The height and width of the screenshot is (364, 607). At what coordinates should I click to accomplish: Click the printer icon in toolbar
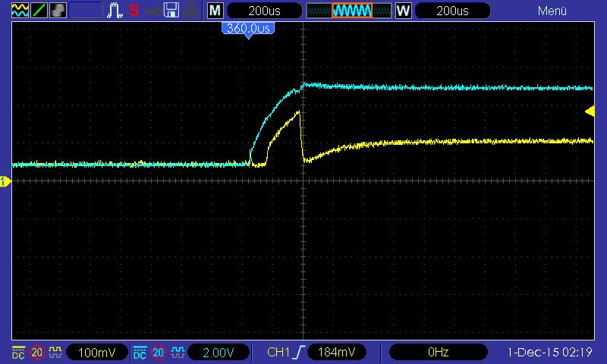[191, 11]
